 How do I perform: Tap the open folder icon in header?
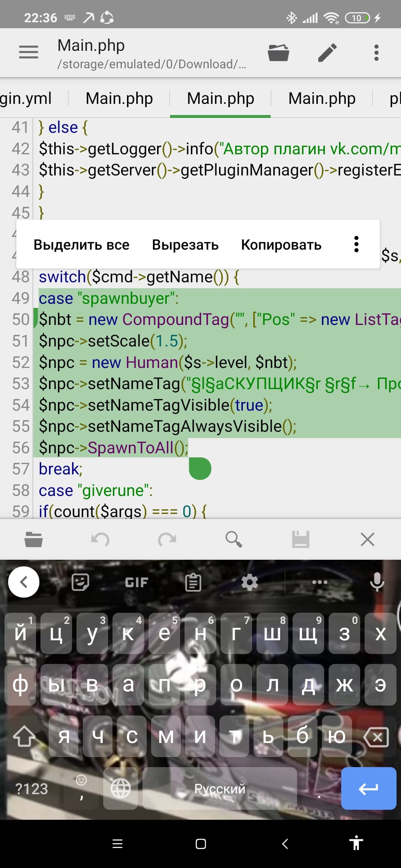pyautogui.click(x=278, y=53)
